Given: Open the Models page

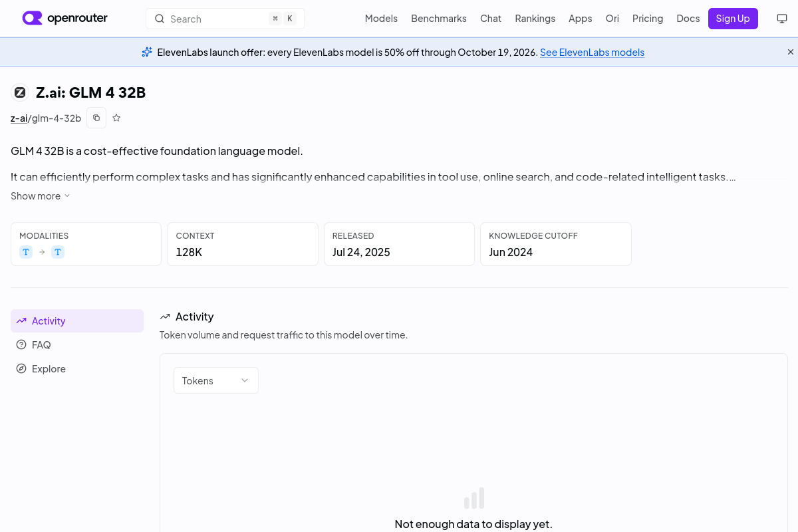Looking at the screenshot, I should point(381,19).
